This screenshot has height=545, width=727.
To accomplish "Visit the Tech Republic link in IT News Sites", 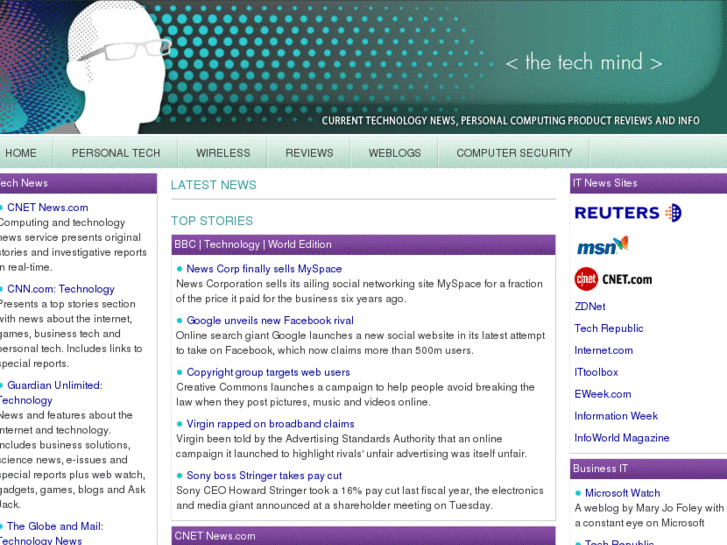I will 609,328.
